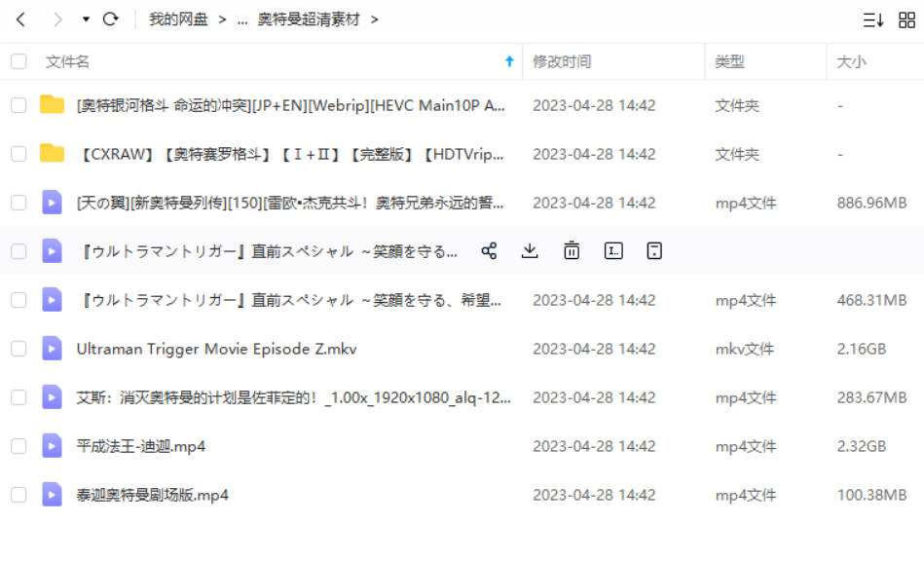924x562 pixels.
Task: Switch to grid view
Action: [906, 20]
